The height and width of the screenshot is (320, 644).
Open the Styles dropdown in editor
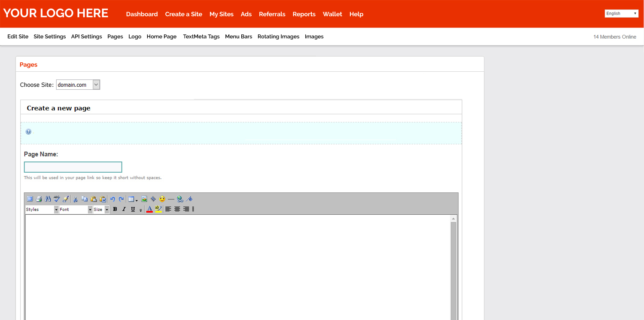pyautogui.click(x=42, y=209)
